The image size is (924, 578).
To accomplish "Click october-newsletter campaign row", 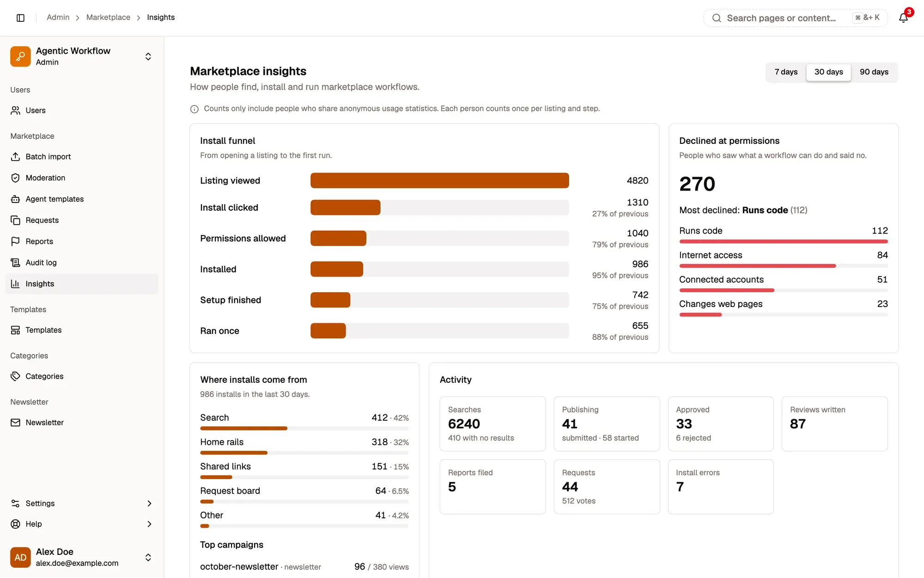I will [304, 567].
